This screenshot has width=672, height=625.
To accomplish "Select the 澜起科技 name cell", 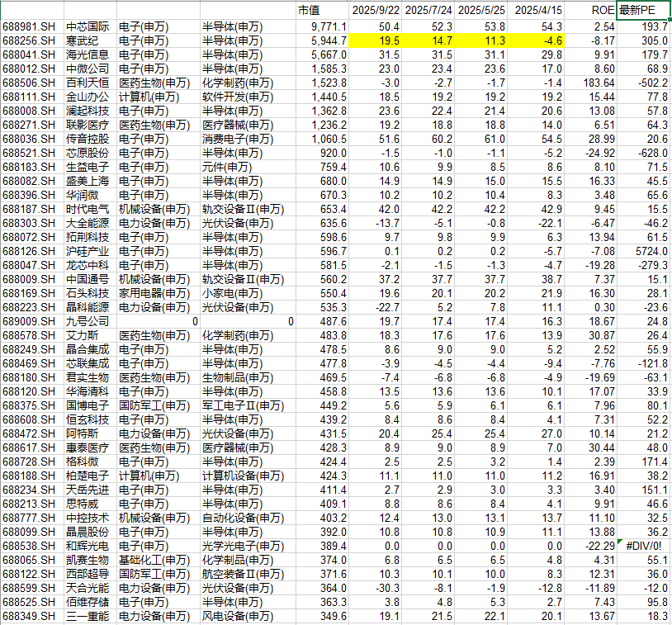I will pos(90,111).
